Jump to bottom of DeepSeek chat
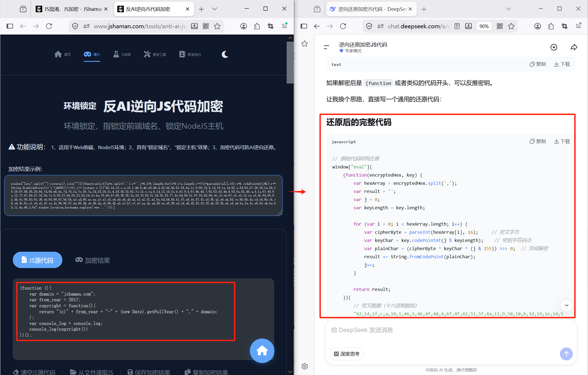Viewport: 588px width, 375px height. coord(566,305)
